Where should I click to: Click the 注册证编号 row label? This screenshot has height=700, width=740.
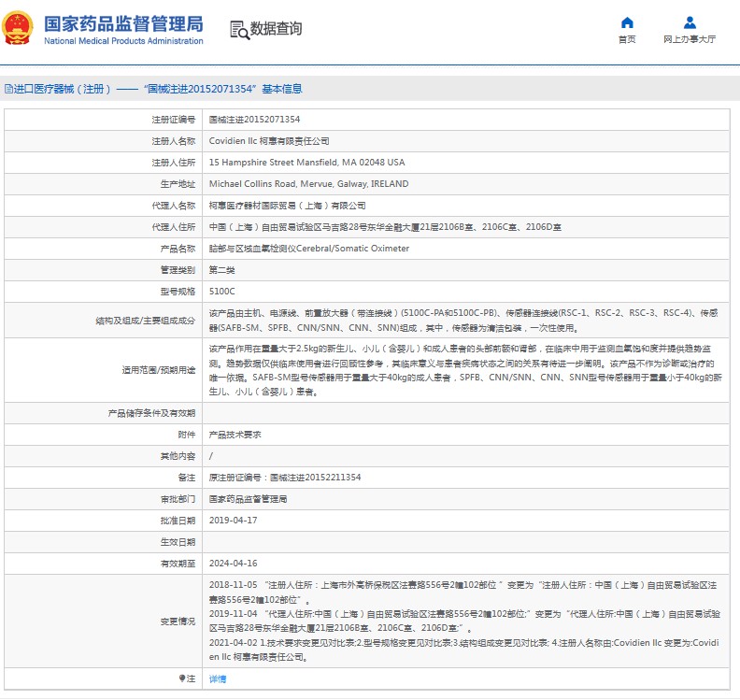(173, 120)
